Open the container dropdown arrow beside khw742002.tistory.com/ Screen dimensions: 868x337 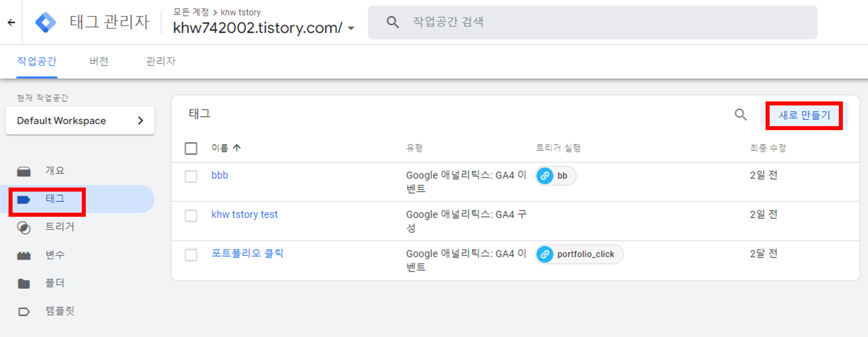[x=351, y=28]
